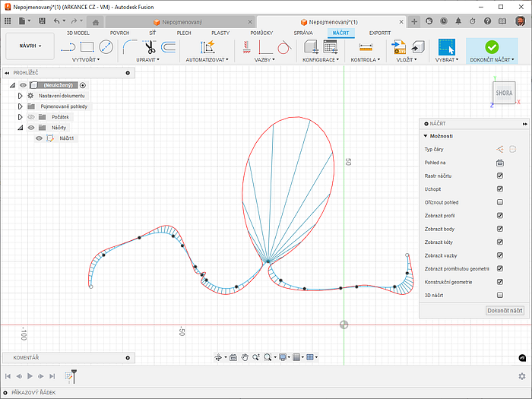Select the Rectangle sketch tool

tap(87, 47)
